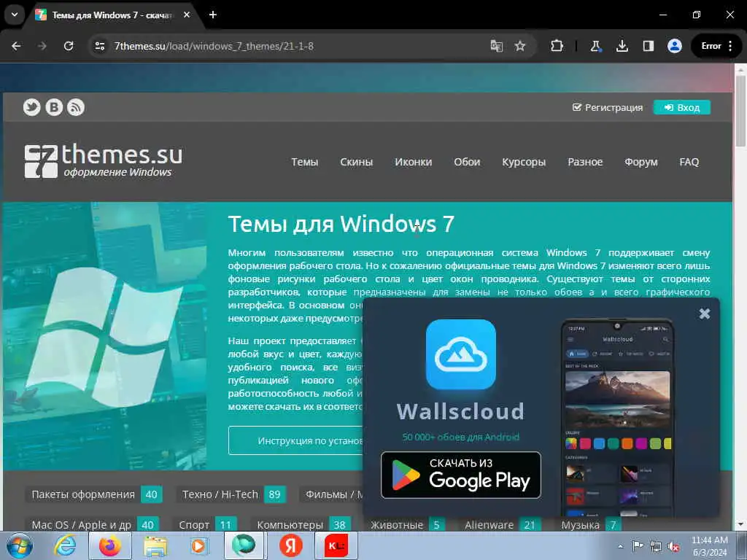
Task: Open Firefox from the taskbar
Action: (110, 545)
